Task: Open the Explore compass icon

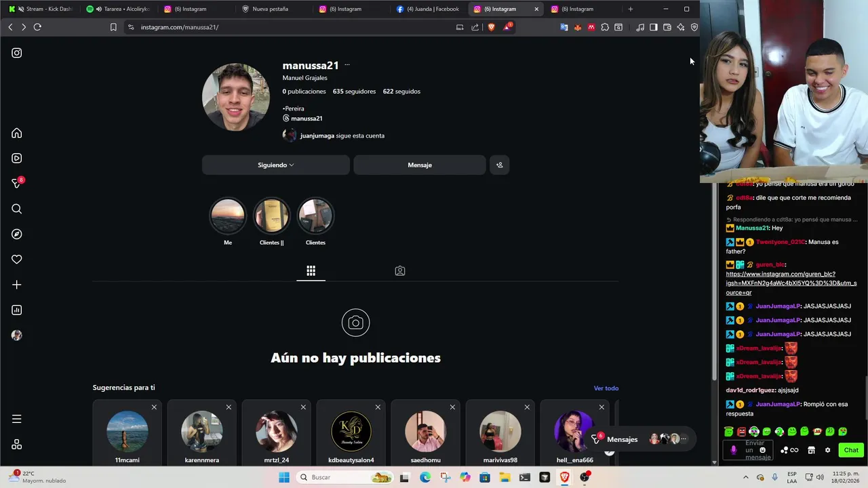Action: (x=17, y=234)
